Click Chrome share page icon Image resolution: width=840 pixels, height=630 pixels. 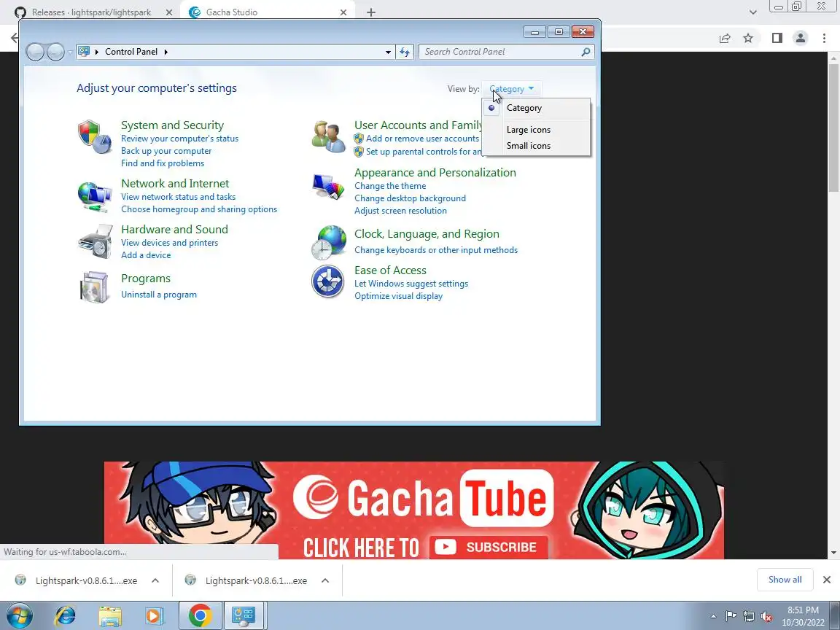725,38
